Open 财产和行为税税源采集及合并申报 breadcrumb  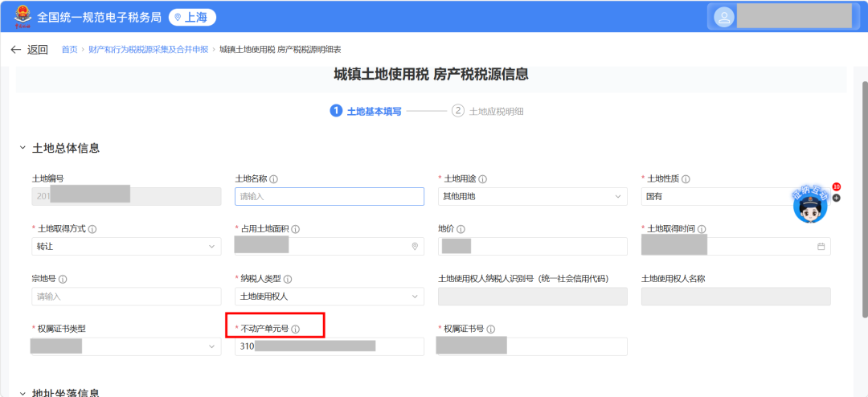[149, 50]
